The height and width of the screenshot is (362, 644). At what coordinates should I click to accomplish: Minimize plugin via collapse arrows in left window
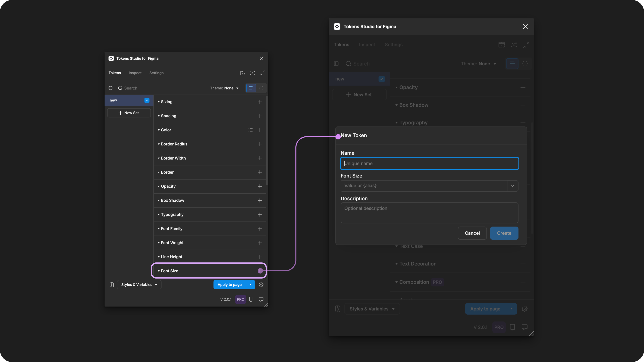click(x=262, y=73)
